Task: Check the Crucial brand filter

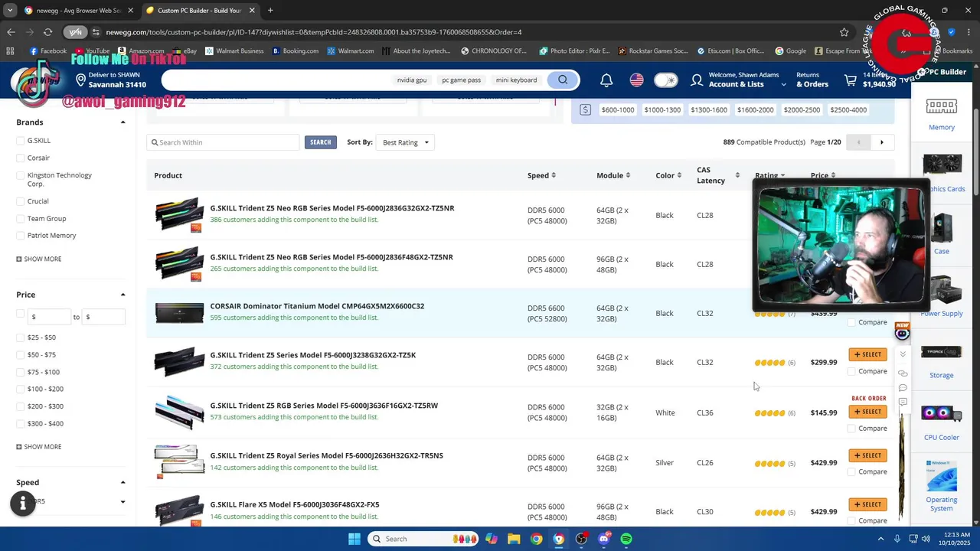Action: click(x=21, y=201)
